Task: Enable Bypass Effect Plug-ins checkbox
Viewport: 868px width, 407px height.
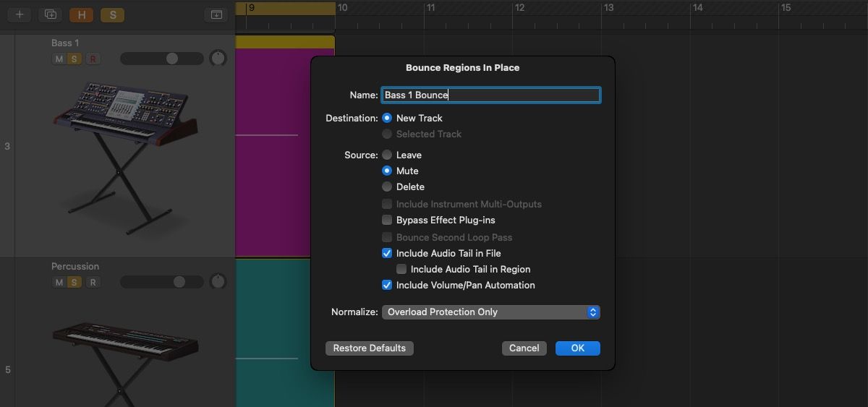Action: (387, 220)
